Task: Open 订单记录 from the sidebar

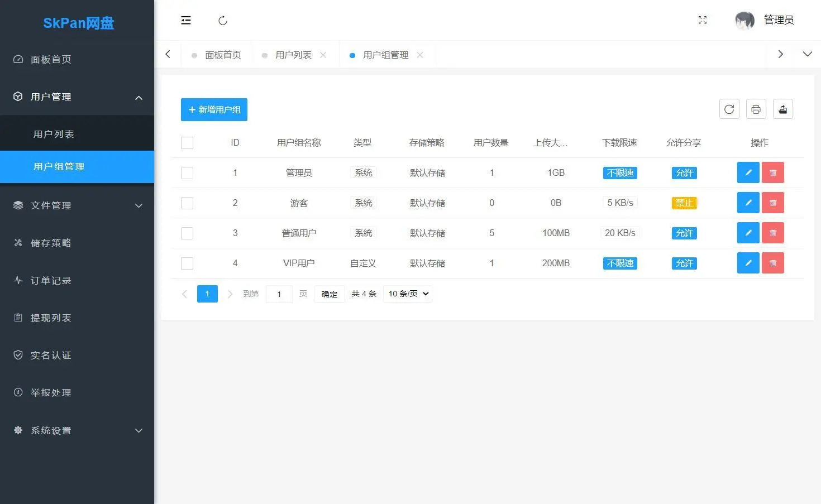Action: pyautogui.click(x=51, y=281)
